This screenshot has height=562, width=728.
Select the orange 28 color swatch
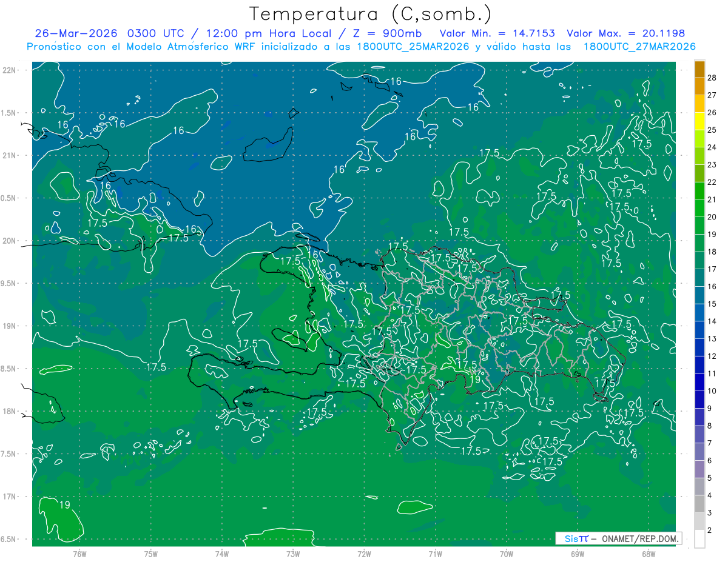click(699, 69)
